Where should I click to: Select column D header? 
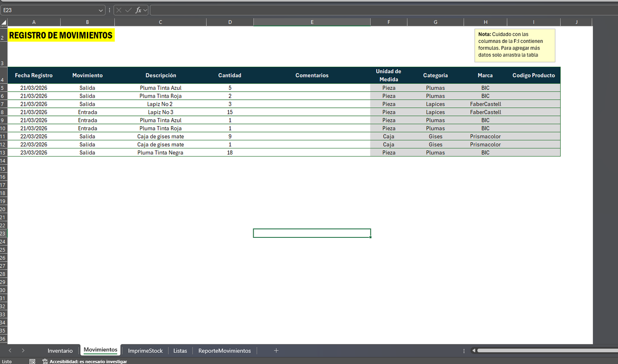tap(230, 22)
